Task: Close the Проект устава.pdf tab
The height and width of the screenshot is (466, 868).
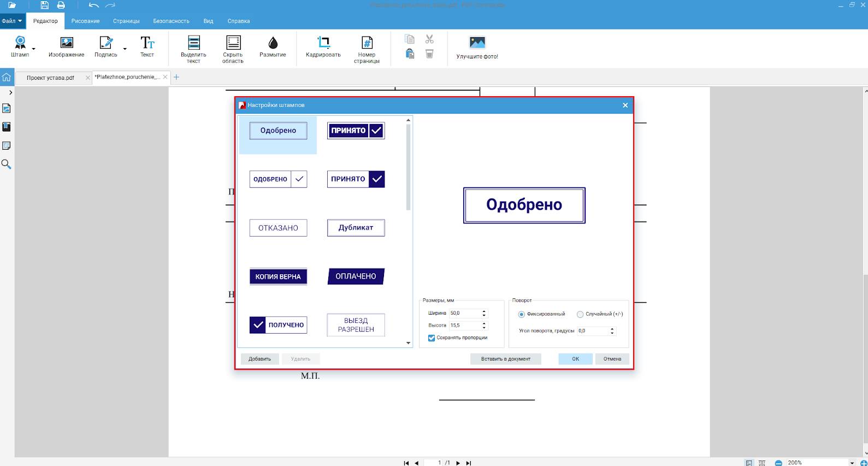Action: point(88,78)
